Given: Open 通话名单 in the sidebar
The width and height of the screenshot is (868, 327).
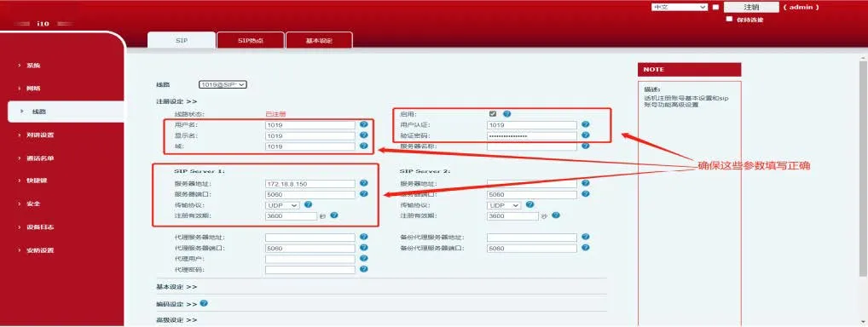Looking at the screenshot, I should [40, 158].
